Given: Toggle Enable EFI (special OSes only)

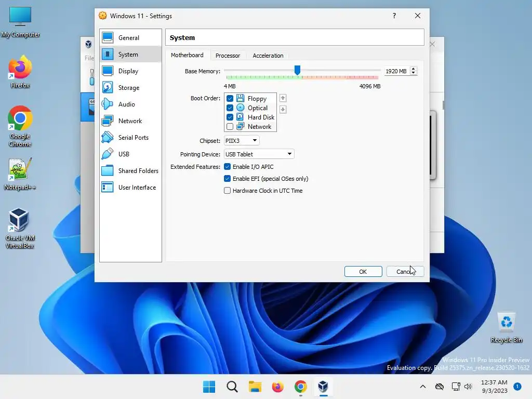Looking at the screenshot, I should [228, 179].
